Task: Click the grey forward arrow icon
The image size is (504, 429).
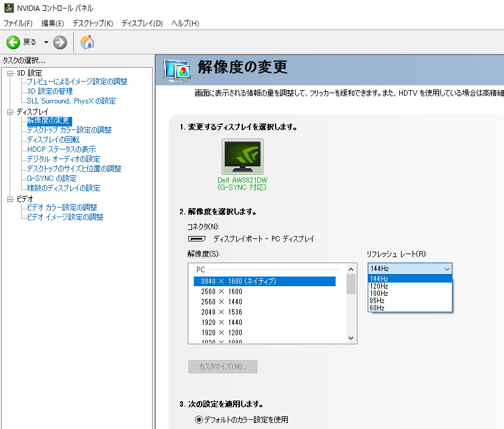Action: (x=60, y=42)
